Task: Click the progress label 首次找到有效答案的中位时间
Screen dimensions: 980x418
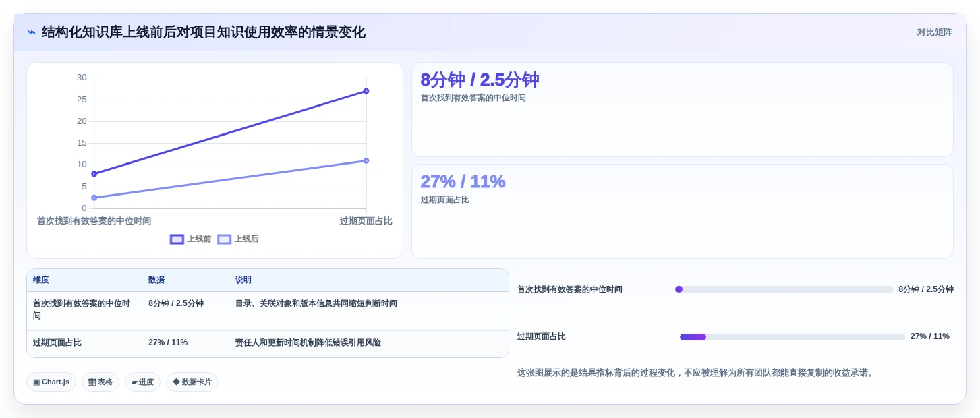Action: click(x=570, y=289)
